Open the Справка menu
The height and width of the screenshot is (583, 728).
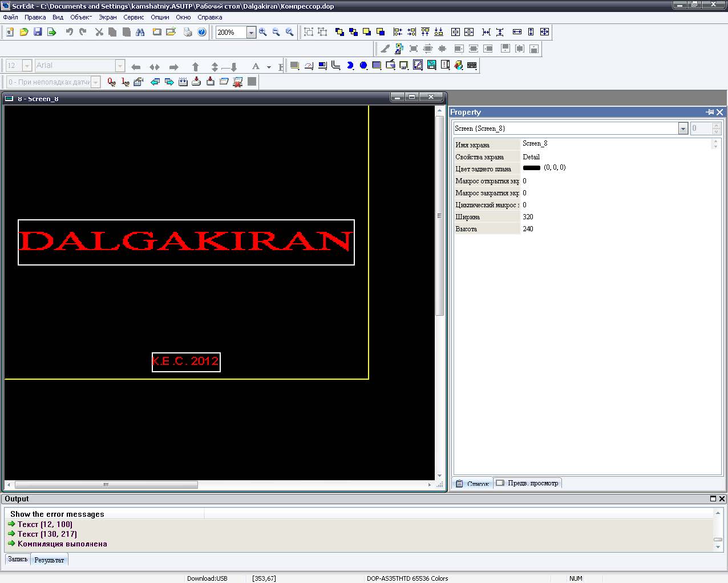(x=209, y=17)
